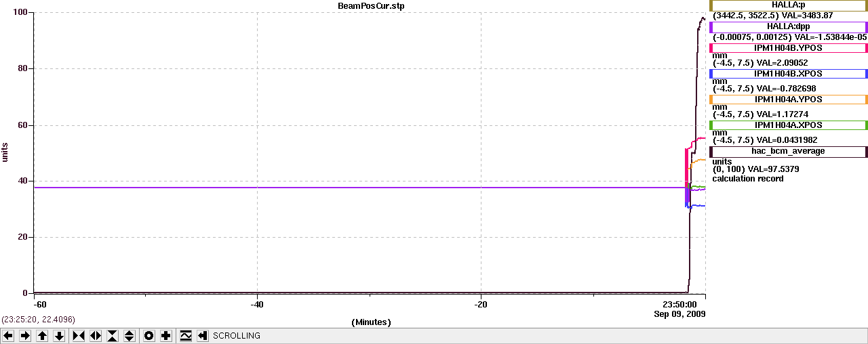Viewport: 868px width, 344px height.
Task: Click the wave auto-scale toolbar button
Action: [186, 336]
